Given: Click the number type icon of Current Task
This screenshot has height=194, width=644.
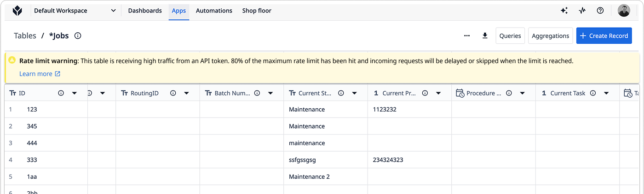Looking at the screenshot, I should pos(544,93).
